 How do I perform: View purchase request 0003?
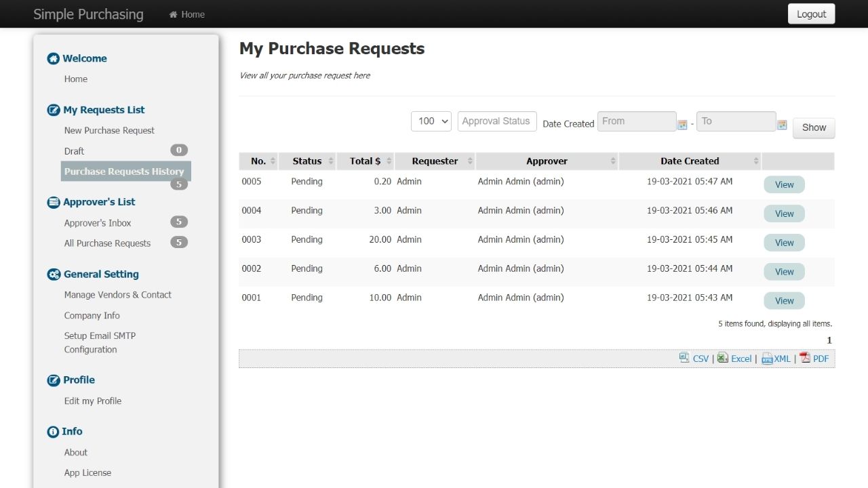pyautogui.click(x=784, y=243)
